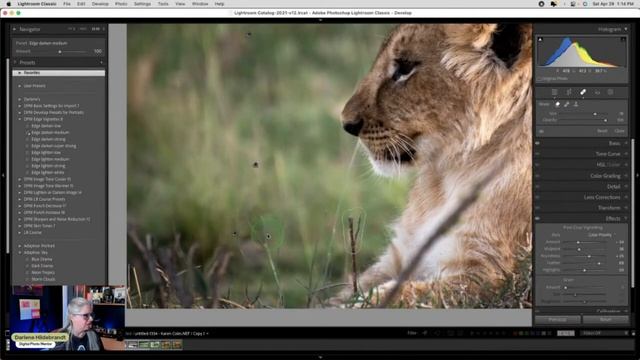Expand DPM Develop Presets for Portraits group
The width and height of the screenshot is (640, 360).
(52, 112)
